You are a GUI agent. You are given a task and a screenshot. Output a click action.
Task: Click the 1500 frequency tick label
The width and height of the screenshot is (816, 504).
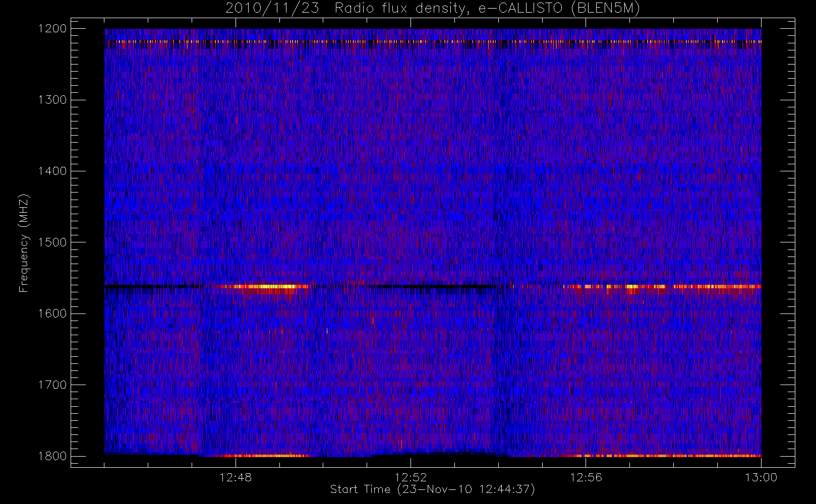point(52,242)
